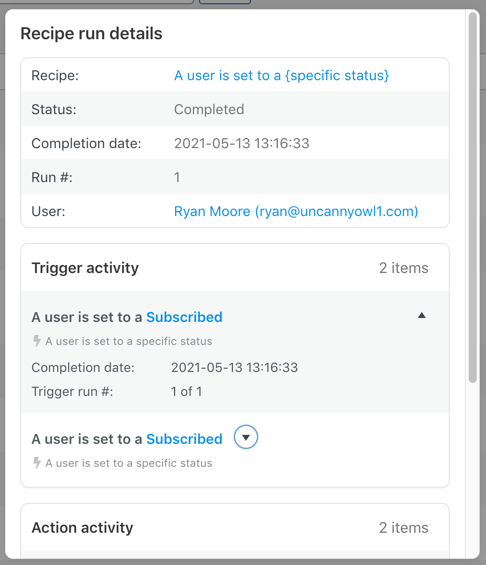Click the "A user is set to a specific status" subtitle in the expanded trigger
Screen dimensions: 486x565
click(x=129, y=341)
